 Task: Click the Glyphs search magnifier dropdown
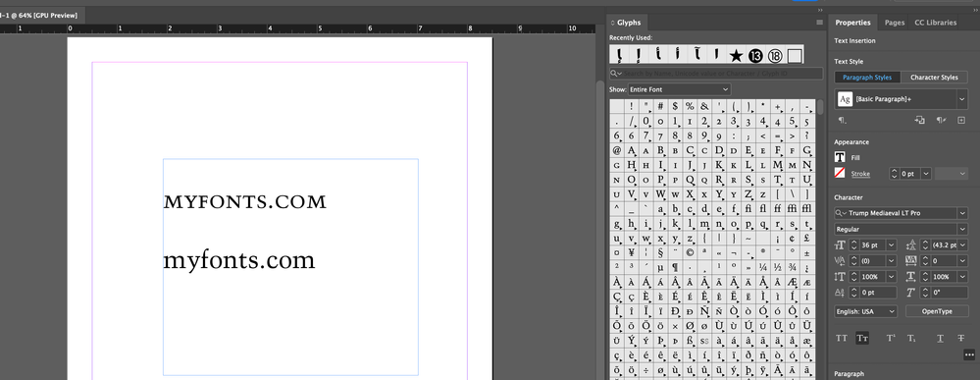(x=616, y=74)
